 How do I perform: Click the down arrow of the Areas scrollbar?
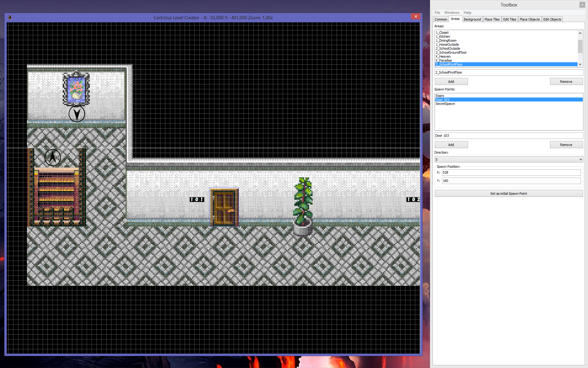[x=580, y=64]
